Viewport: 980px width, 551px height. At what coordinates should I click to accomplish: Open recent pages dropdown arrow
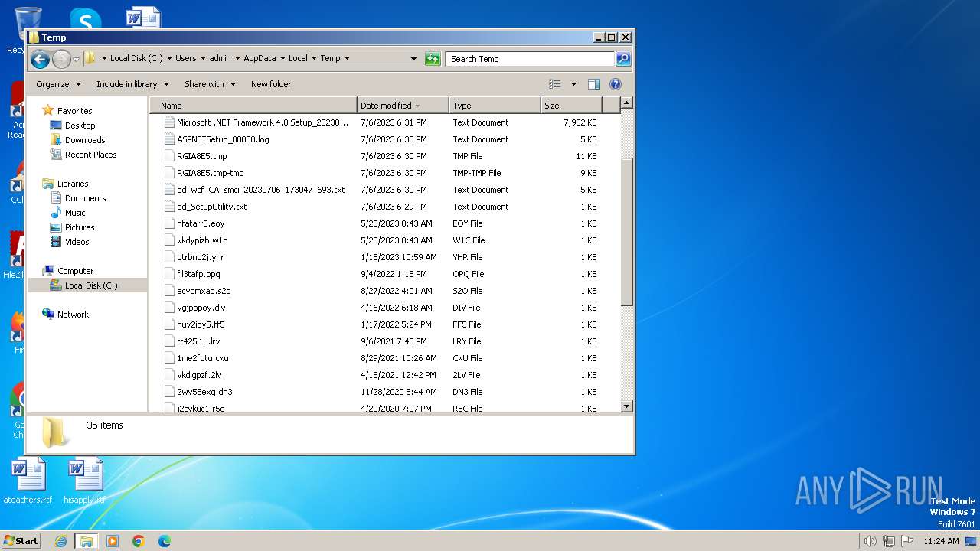[x=76, y=60]
